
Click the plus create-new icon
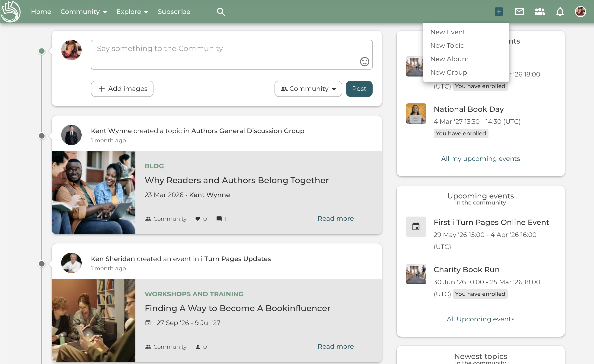coord(499,12)
